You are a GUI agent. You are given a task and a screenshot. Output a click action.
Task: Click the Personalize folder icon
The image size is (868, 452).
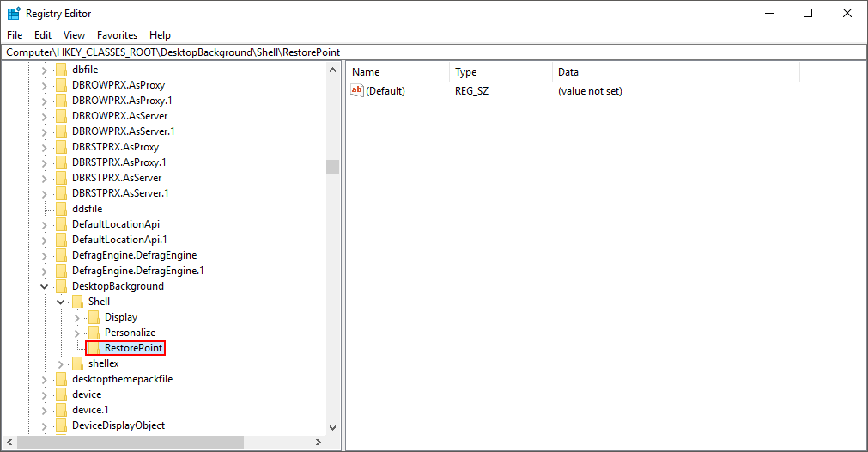click(94, 333)
